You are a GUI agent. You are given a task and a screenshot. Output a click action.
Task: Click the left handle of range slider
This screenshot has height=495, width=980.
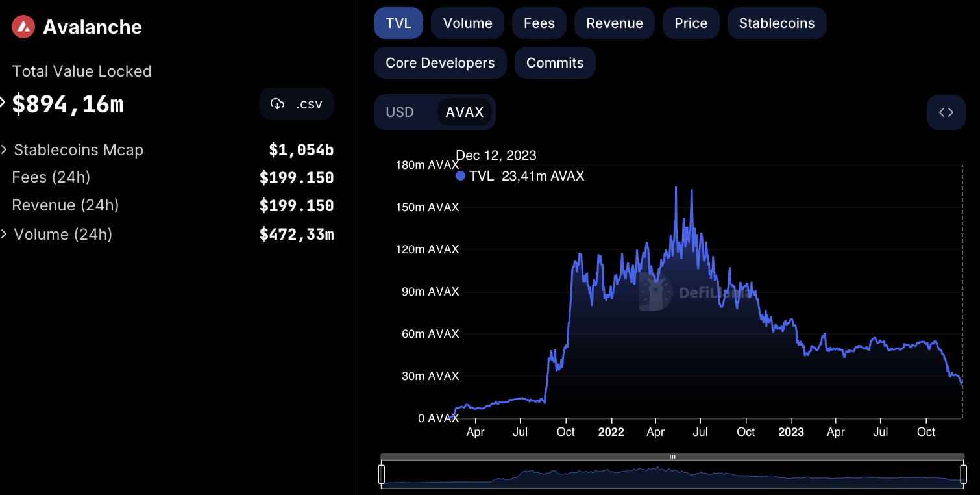[382, 474]
